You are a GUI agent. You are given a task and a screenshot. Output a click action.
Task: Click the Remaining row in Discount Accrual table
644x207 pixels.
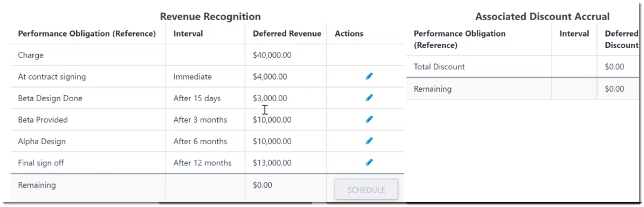pos(523,89)
